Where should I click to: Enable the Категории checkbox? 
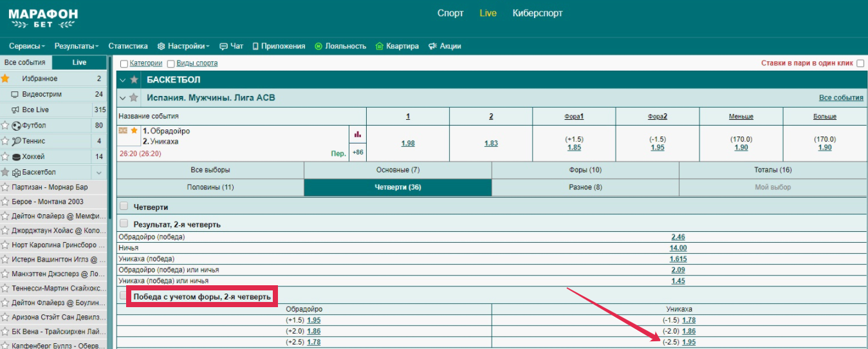[x=124, y=64]
